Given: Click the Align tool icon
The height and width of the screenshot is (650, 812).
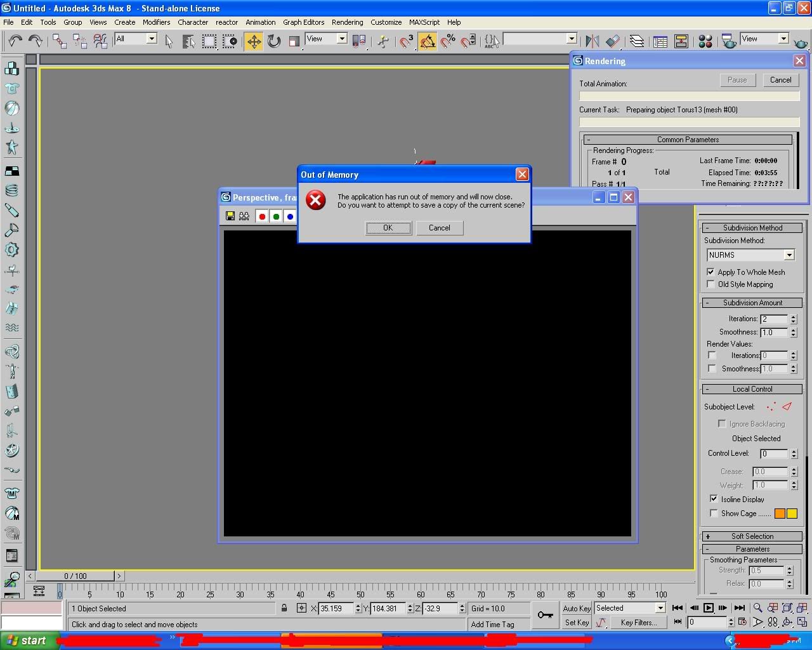Looking at the screenshot, I should [612, 41].
